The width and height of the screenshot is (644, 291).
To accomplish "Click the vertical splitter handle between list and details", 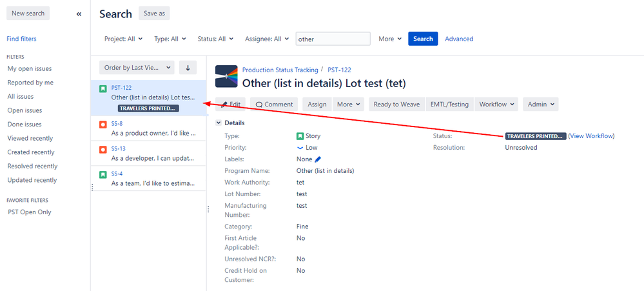I will click(x=208, y=209).
